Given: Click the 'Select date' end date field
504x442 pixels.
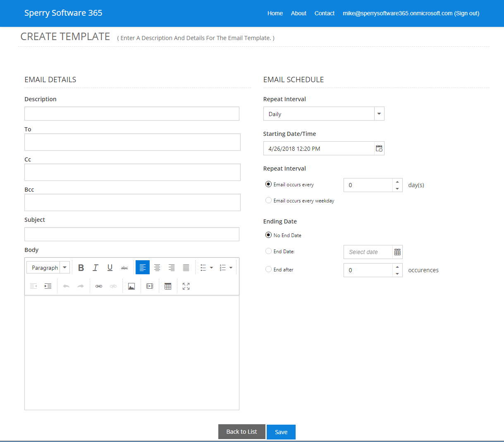Looking at the screenshot, I should coord(368,252).
